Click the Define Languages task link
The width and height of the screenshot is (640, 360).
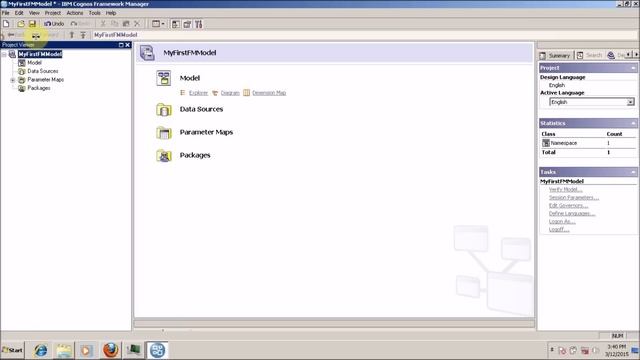click(572, 214)
